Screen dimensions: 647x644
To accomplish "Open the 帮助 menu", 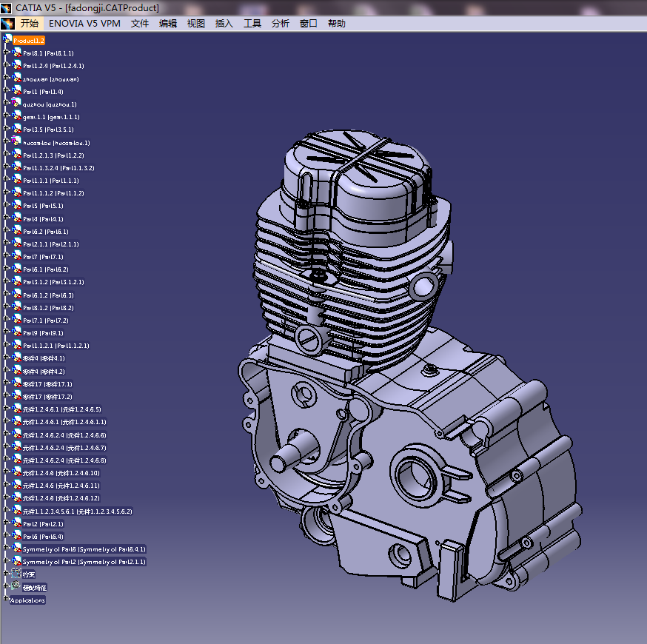I will click(x=336, y=24).
